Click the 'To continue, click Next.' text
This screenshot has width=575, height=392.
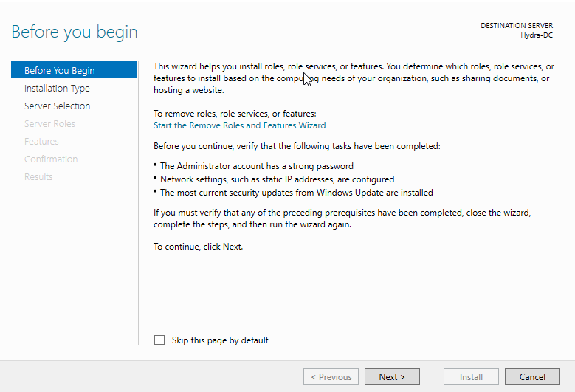198,247
